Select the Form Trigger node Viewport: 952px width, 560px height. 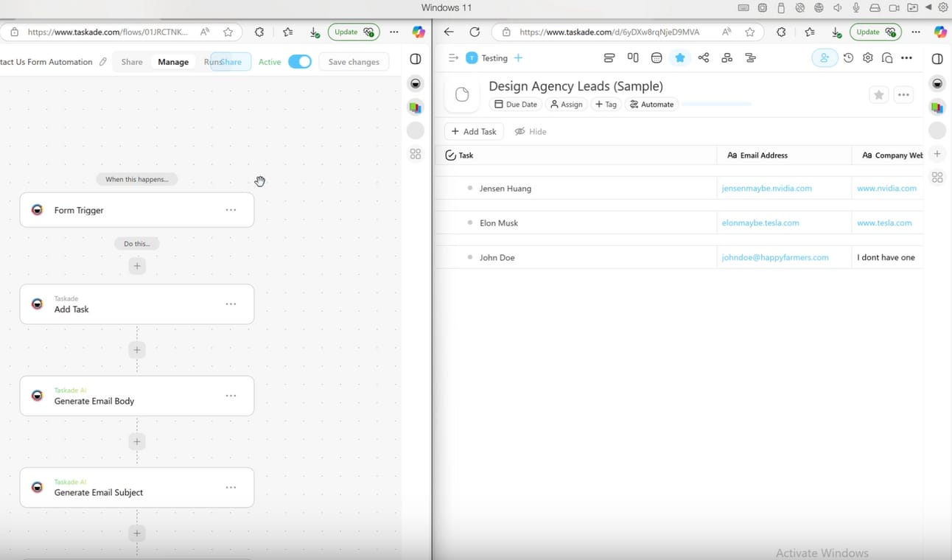137,210
